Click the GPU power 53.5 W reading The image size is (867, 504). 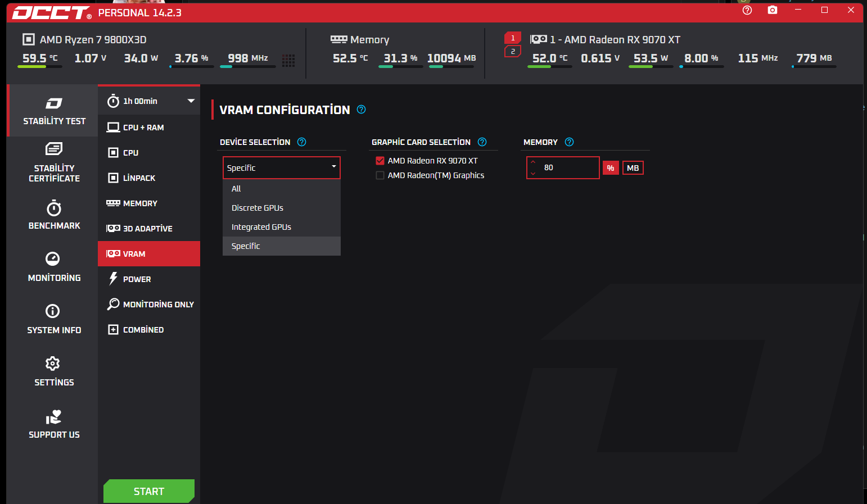click(651, 58)
